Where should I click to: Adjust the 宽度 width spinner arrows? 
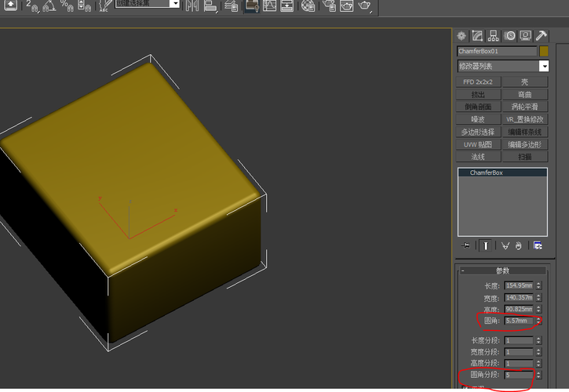(x=538, y=298)
